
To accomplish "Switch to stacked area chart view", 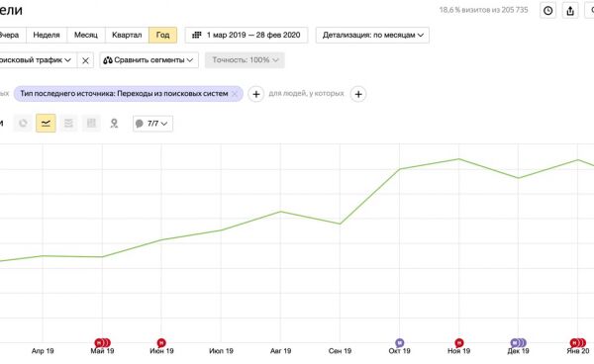I will click(x=68, y=124).
